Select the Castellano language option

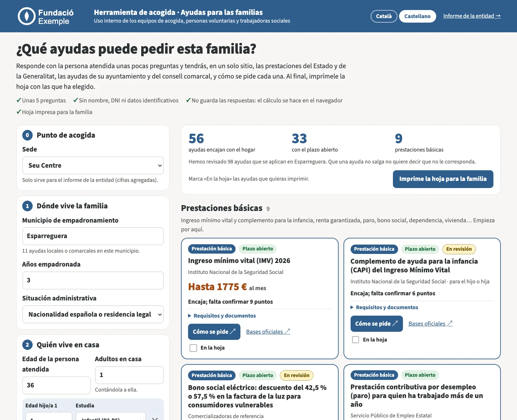click(x=417, y=16)
